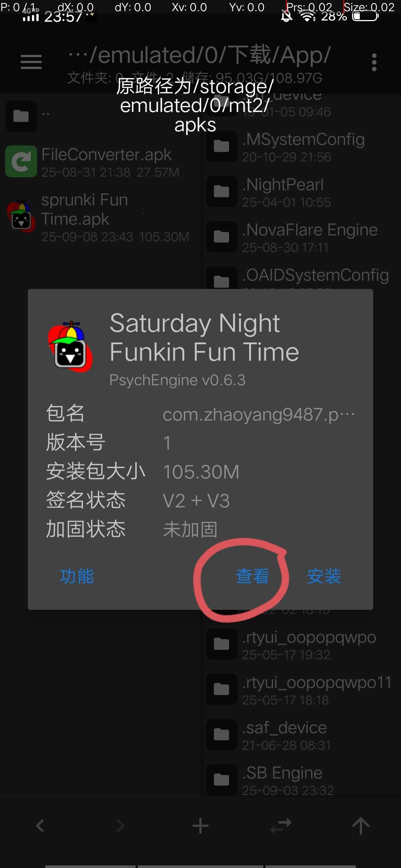Viewport: 401px width, 868px height.
Task: Select the FileConverter.apk green icon
Action: (21, 161)
